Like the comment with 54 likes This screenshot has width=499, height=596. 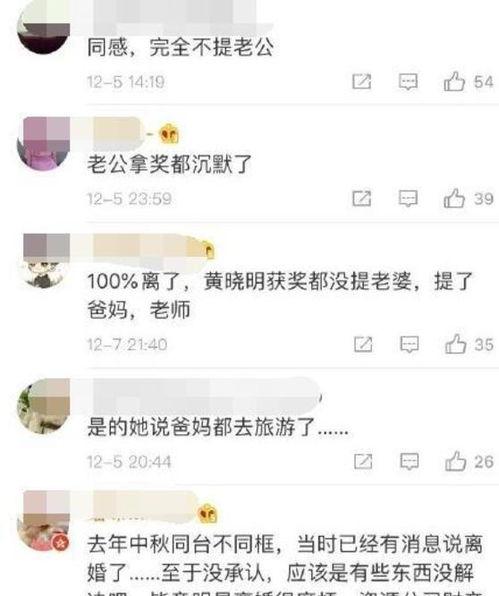(x=454, y=81)
